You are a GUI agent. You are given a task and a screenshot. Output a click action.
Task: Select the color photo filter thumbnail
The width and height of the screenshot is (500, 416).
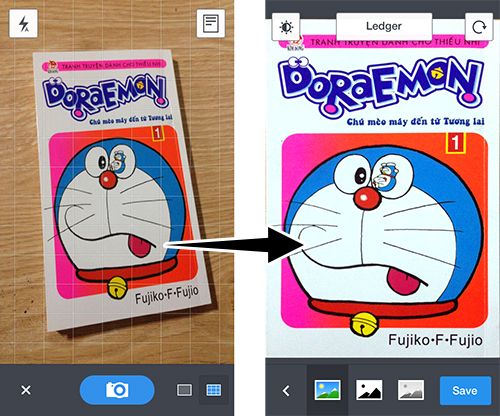point(328,390)
